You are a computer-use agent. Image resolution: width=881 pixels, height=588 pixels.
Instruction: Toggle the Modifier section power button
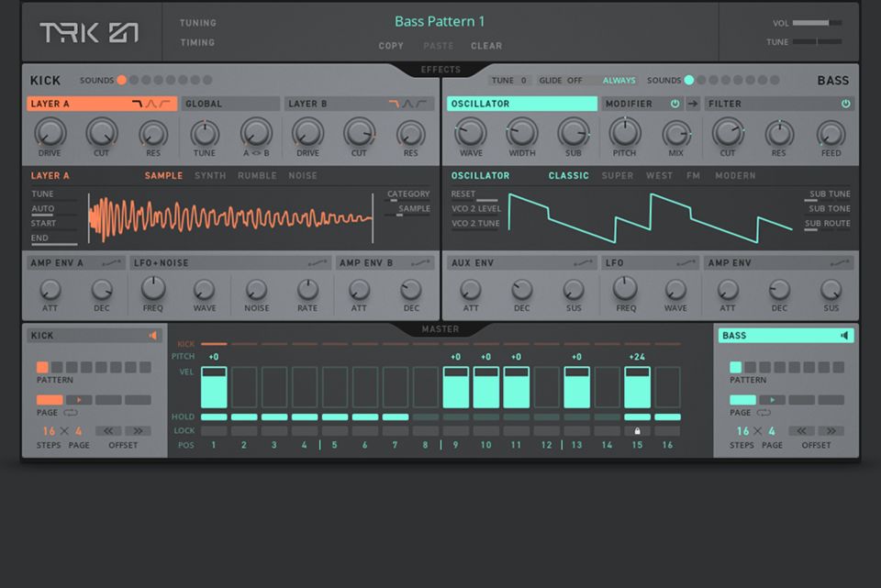point(675,104)
